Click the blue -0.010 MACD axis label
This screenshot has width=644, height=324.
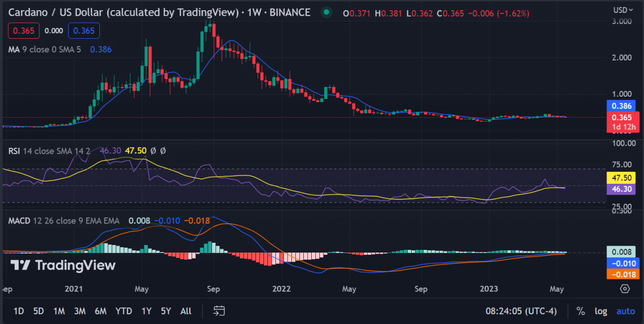click(x=623, y=263)
